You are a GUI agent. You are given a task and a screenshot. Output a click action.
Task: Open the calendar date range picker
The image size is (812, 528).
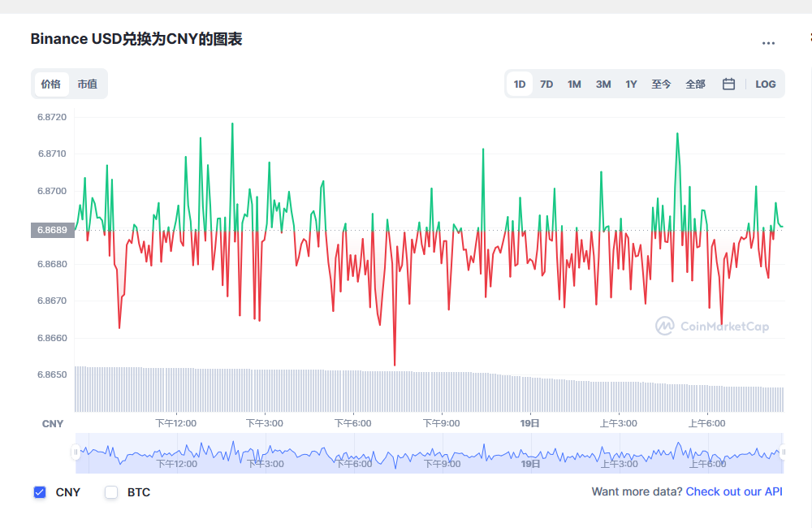click(x=728, y=84)
